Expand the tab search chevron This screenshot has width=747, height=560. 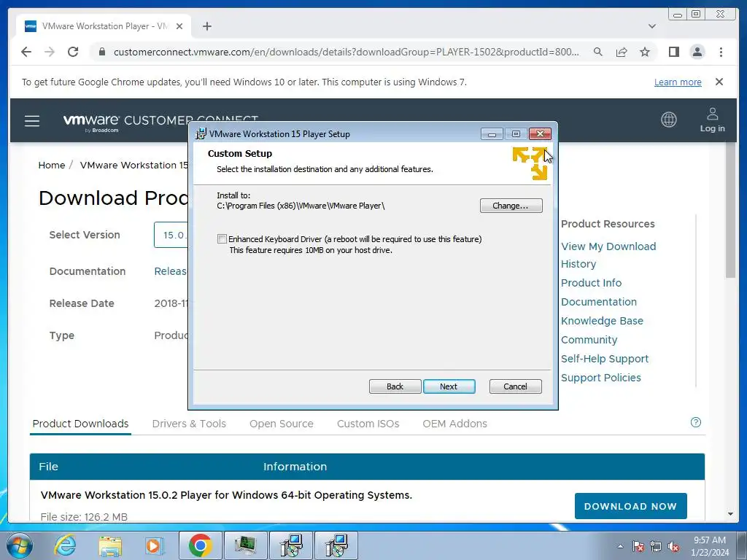coord(652,26)
